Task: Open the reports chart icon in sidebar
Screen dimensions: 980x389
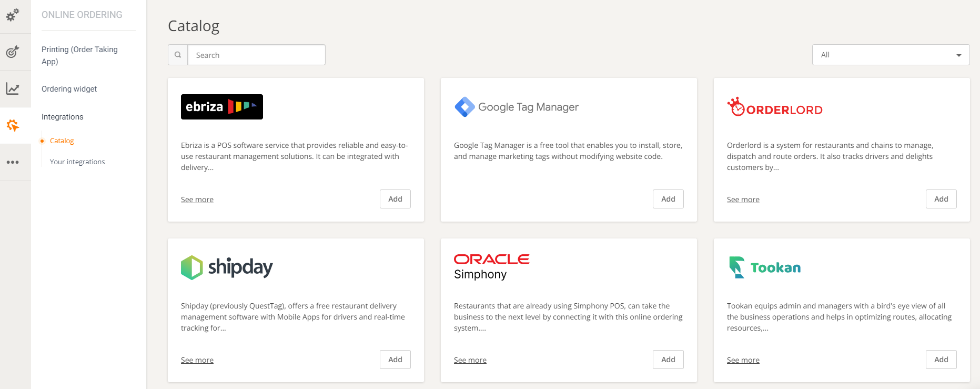Action: coord(13,88)
